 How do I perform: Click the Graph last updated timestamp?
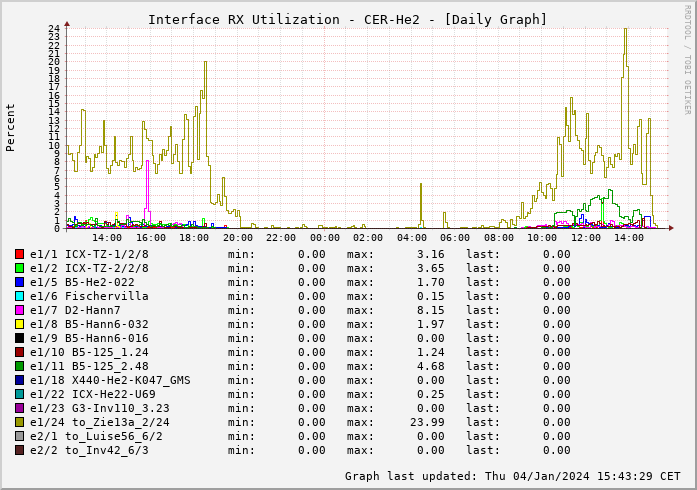point(512,475)
